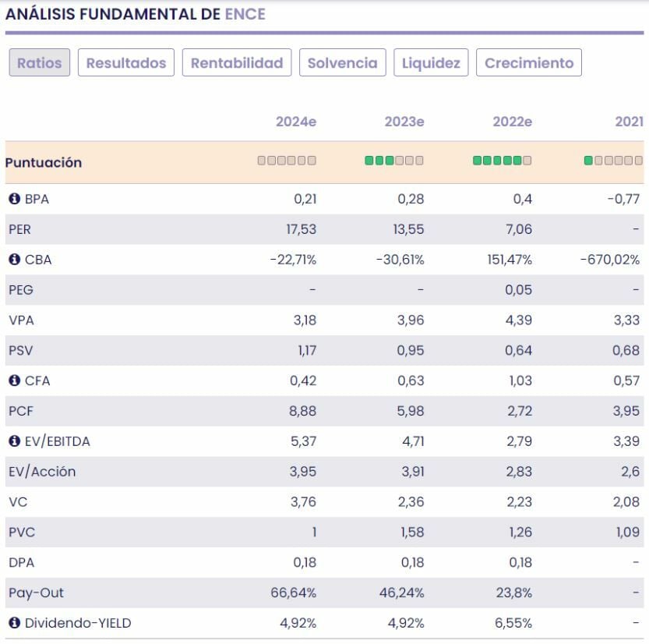Select the Ratios tab
Screen dimensions: 649x644
(x=40, y=63)
